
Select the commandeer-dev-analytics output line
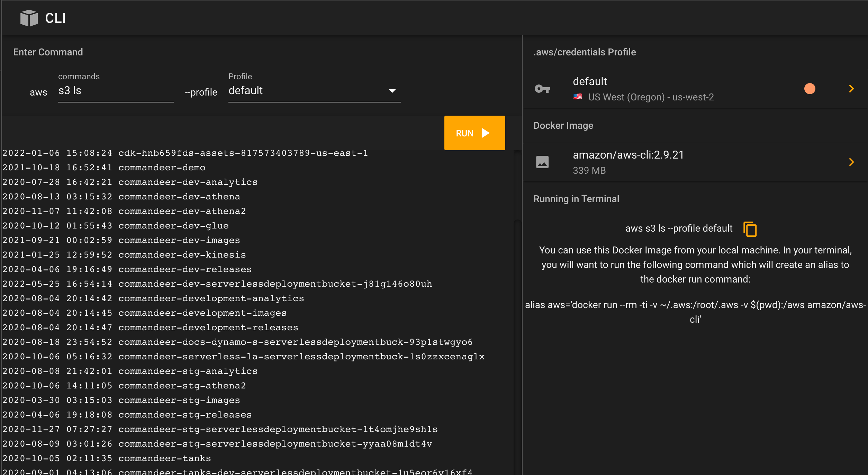pos(130,182)
